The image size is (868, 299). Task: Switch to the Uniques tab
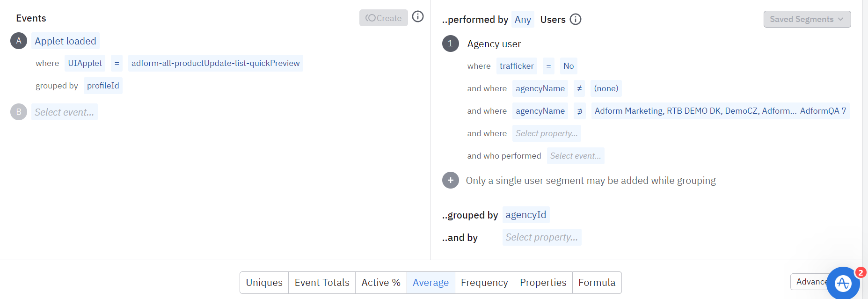[x=264, y=283]
